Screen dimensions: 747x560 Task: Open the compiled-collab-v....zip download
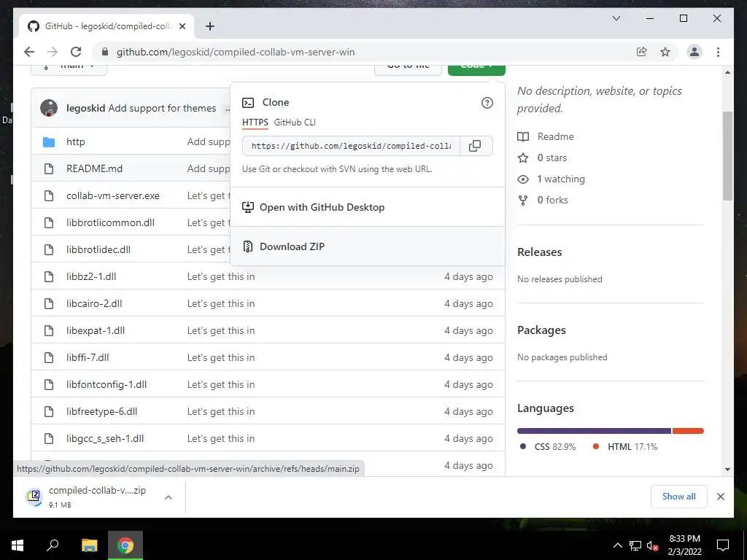(97, 497)
